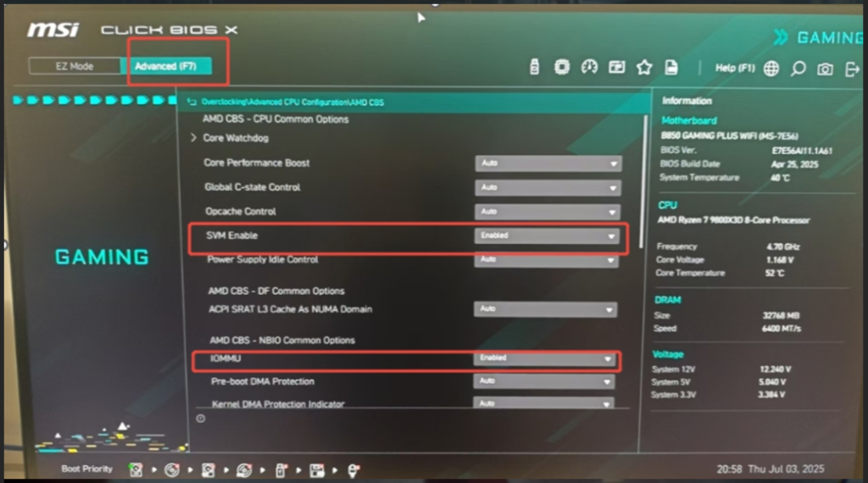Select the floppy disk boot priority icon
Viewport: 868px width, 483px height.
pos(317,470)
